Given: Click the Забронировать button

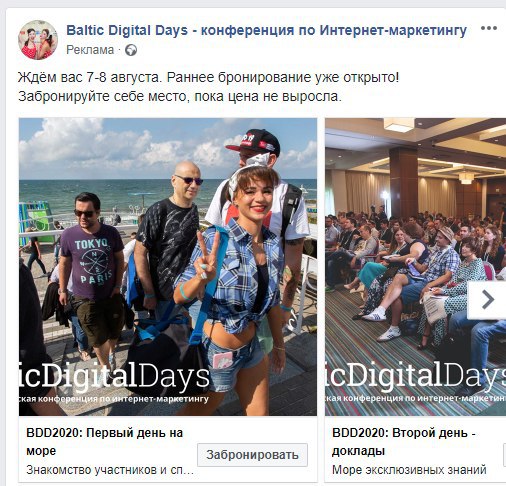Looking at the screenshot, I should [x=252, y=455].
